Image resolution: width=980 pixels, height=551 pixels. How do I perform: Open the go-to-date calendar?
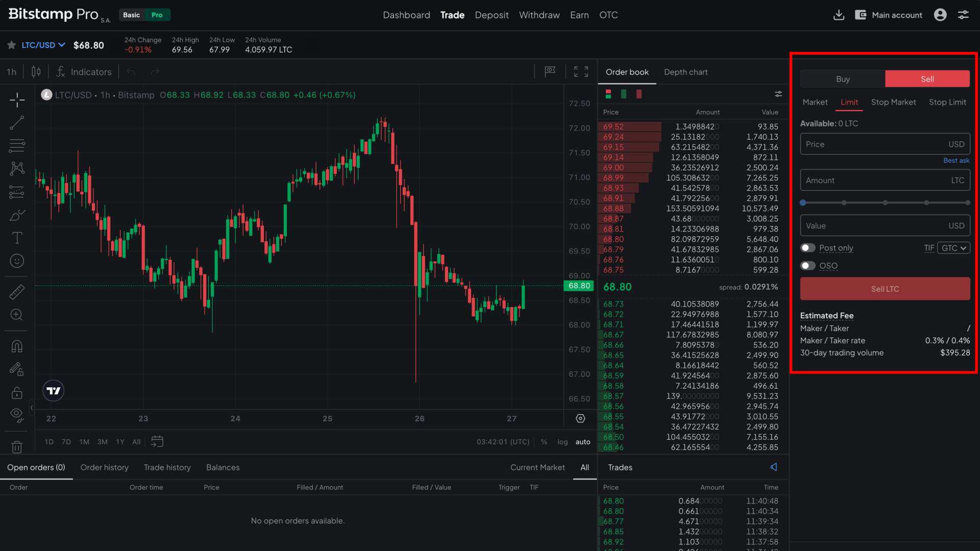tap(157, 441)
